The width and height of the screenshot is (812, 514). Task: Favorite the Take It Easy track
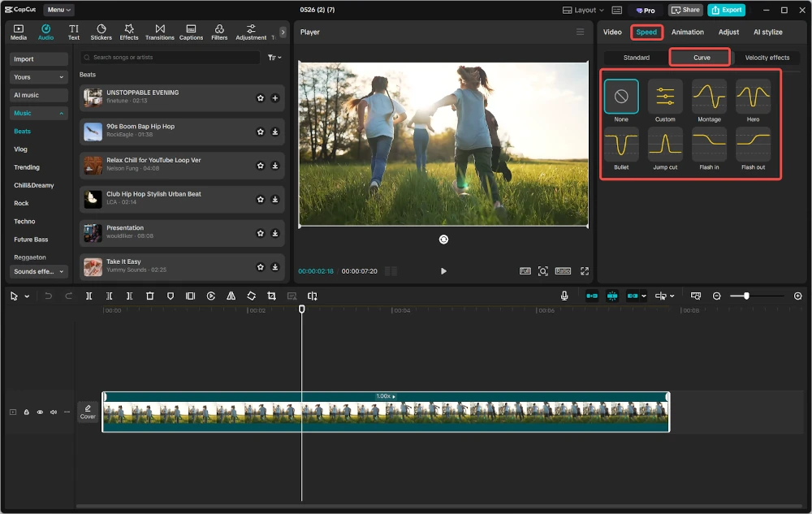click(261, 267)
